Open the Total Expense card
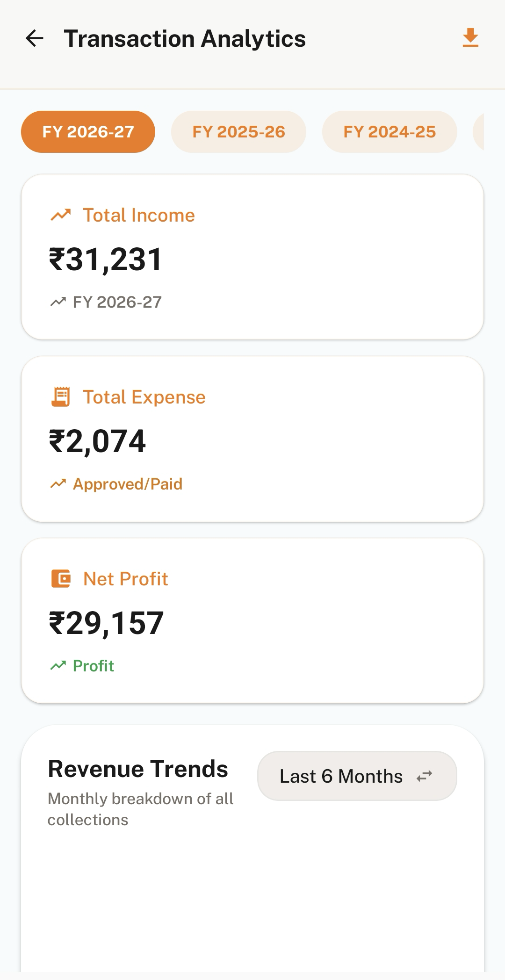505x980 pixels. click(x=252, y=439)
